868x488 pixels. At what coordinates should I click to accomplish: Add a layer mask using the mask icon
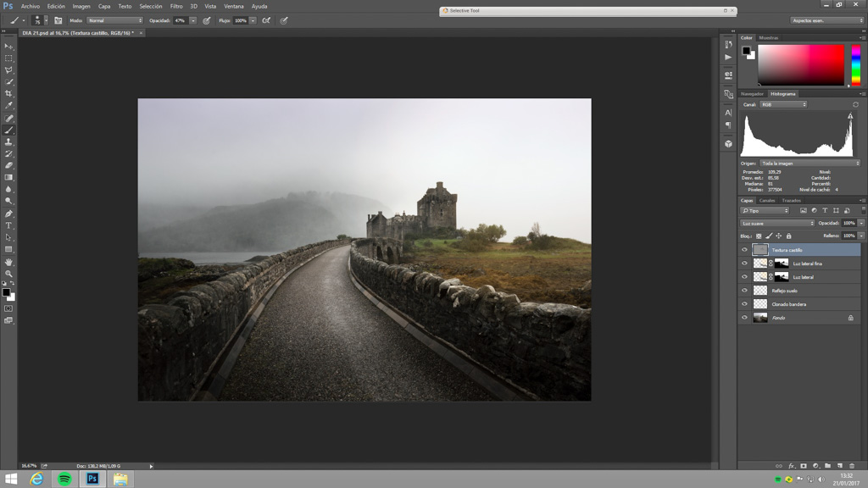point(804,465)
